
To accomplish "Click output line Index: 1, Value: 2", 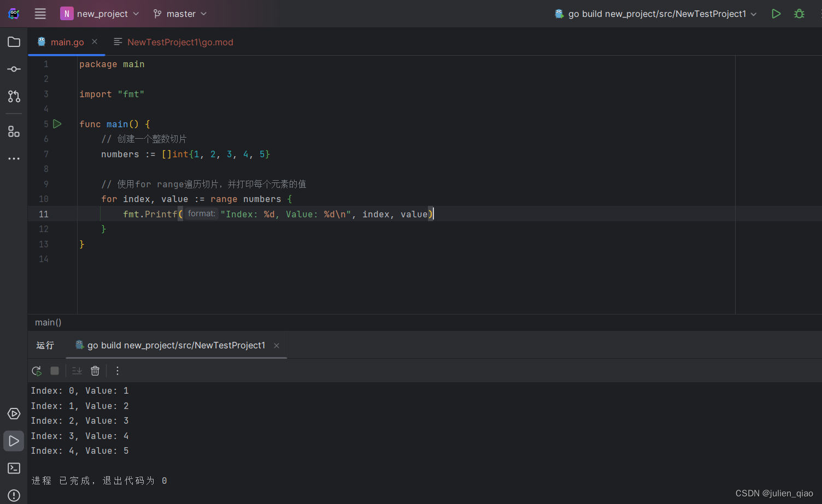I will click(80, 406).
